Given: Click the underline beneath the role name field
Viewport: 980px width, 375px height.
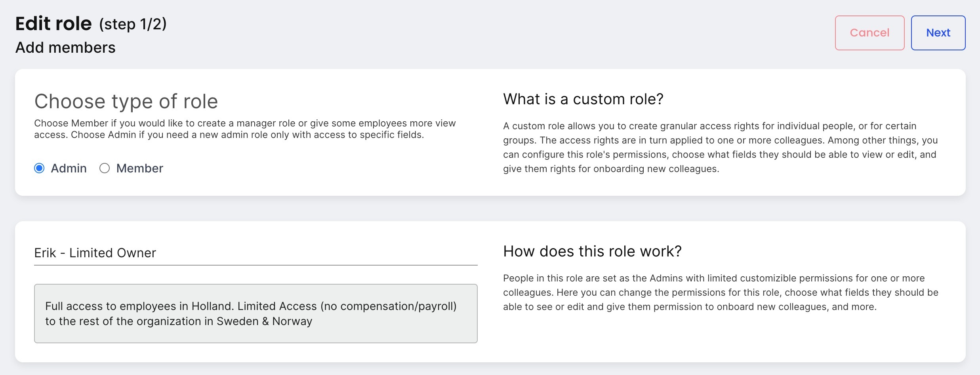Looking at the screenshot, I should [255, 265].
